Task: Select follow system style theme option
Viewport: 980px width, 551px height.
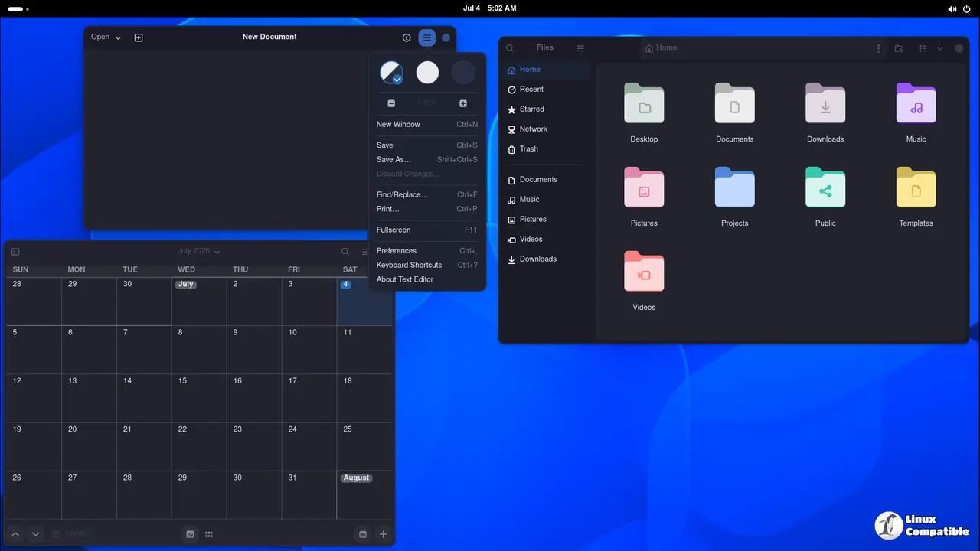Action: 391,73
